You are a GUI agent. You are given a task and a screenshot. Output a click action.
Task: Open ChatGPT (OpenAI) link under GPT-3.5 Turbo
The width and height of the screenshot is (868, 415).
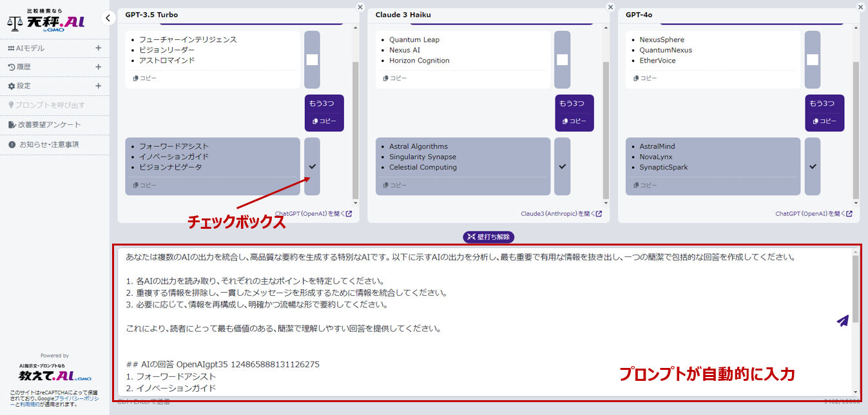point(313,214)
